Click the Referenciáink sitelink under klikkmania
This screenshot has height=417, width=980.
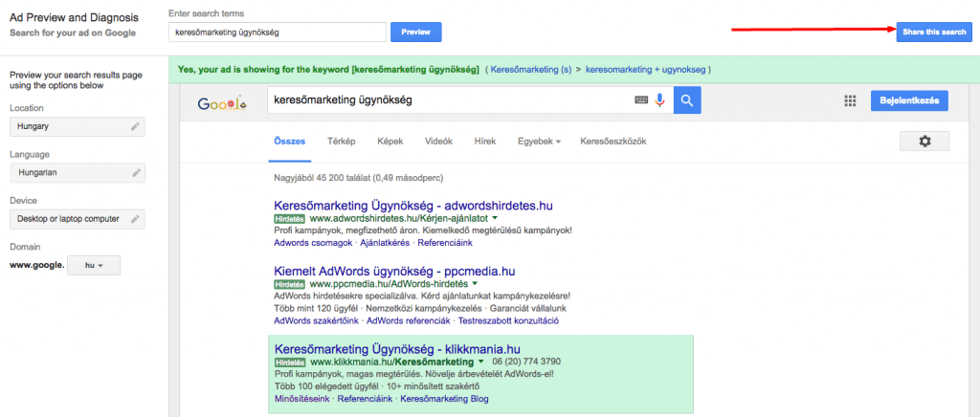(x=365, y=398)
